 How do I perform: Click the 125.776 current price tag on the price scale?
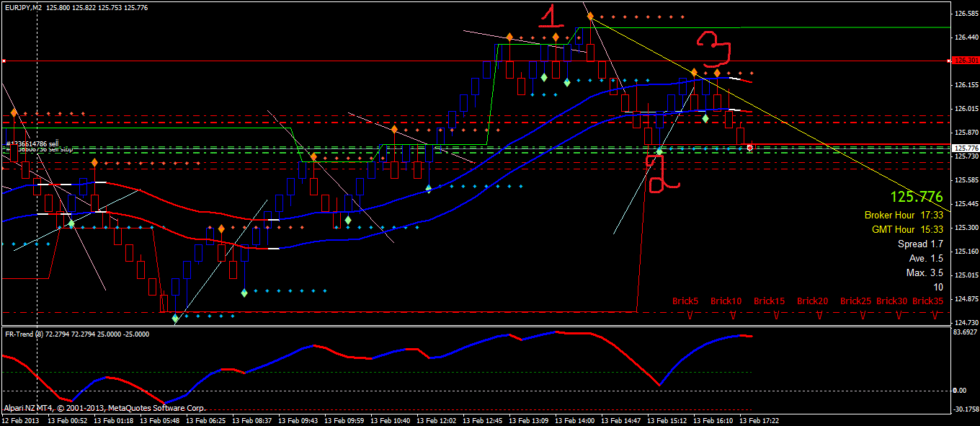pos(966,148)
